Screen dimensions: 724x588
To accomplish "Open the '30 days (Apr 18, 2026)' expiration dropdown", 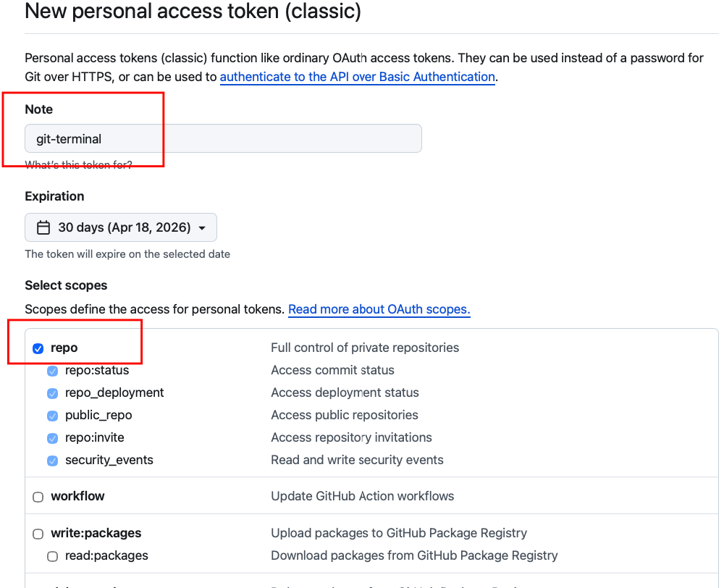I will pos(121,227).
